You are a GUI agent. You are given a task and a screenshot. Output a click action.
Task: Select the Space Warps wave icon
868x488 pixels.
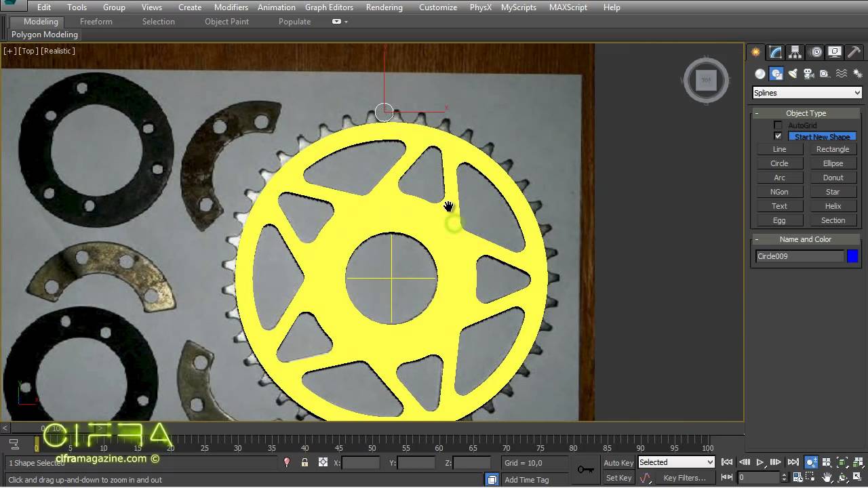pyautogui.click(x=841, y=74)
